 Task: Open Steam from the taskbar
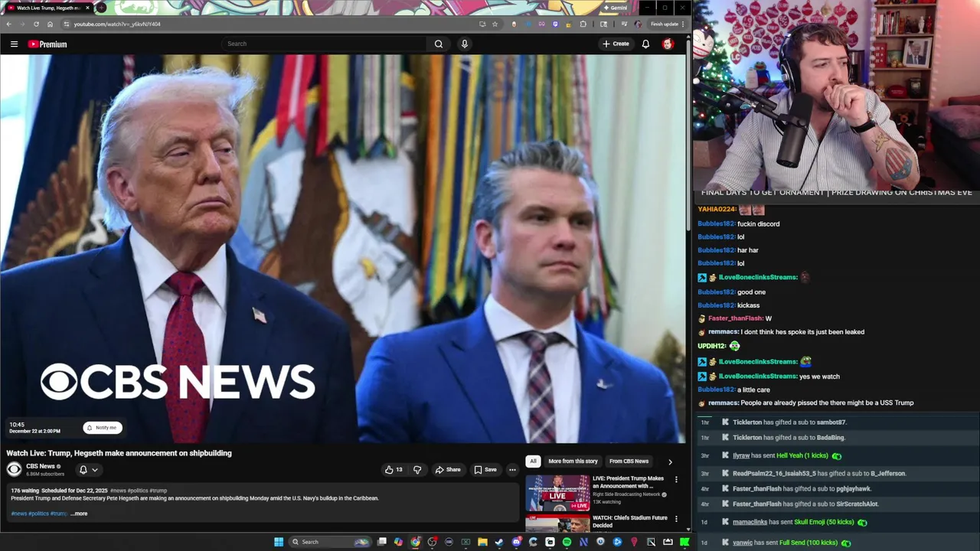(498, 542)
